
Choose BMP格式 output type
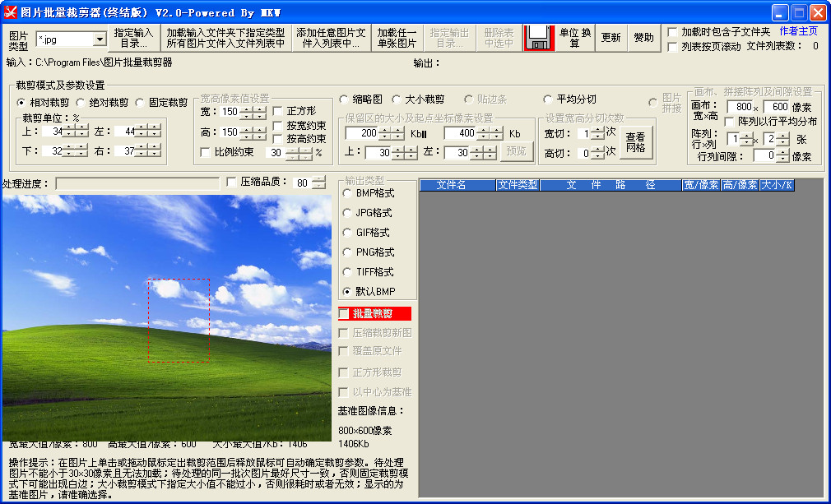(347, 193)
